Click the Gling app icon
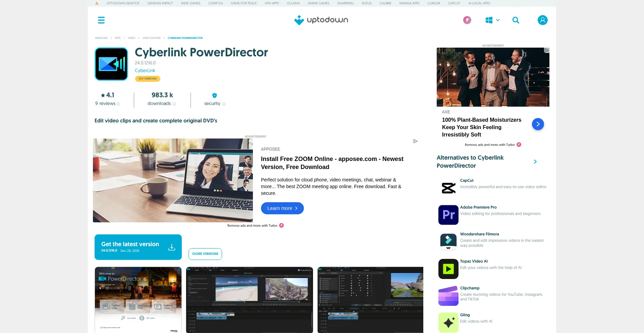 tap(448, 323)
